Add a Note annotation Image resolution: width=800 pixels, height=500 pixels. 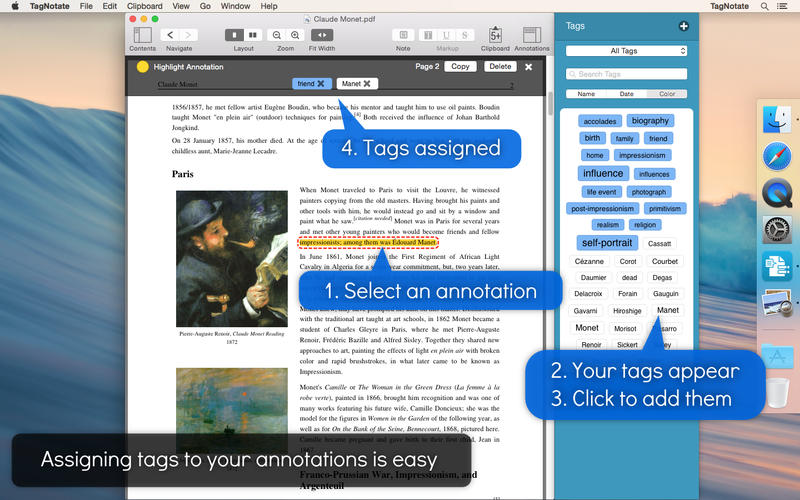403,35
